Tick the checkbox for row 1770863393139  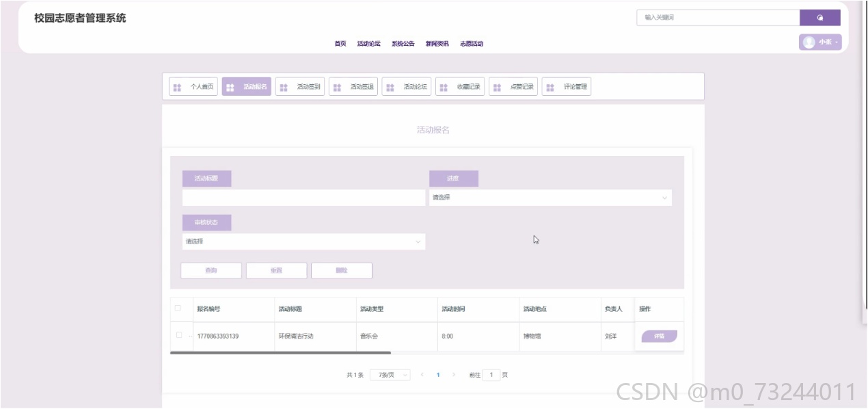tap(179, 336)
